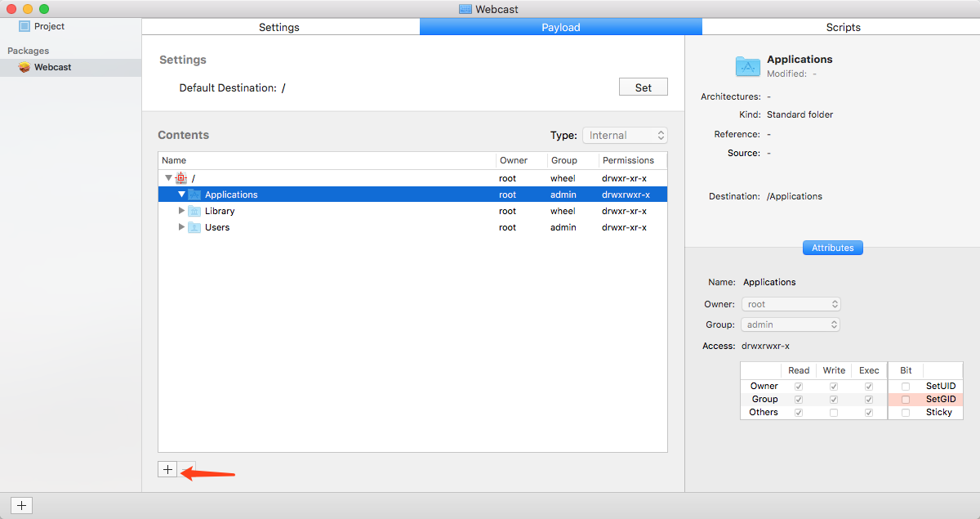The image size is (980, 519).
Task: Enable the Sticky bit checkbox
Action: (904, 412)
